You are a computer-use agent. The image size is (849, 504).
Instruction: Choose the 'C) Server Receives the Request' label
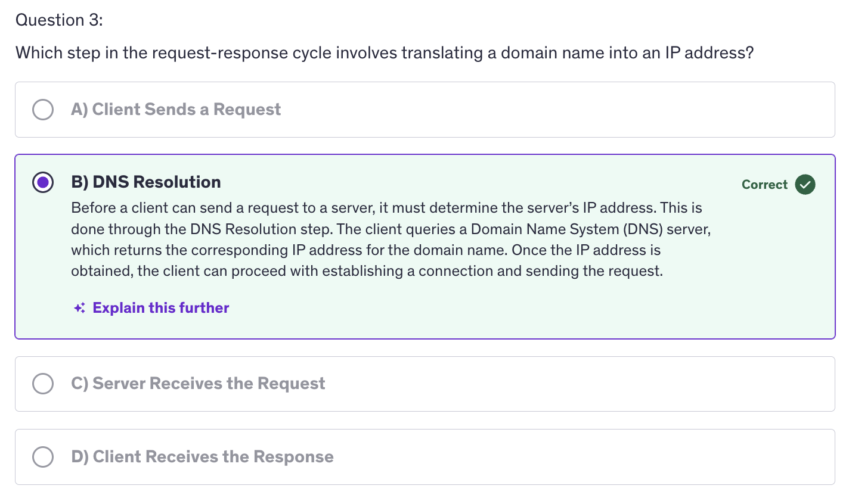(198, 384)
